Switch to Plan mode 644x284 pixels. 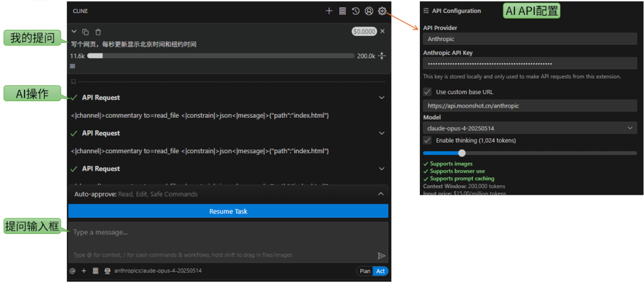coord(365,271)
